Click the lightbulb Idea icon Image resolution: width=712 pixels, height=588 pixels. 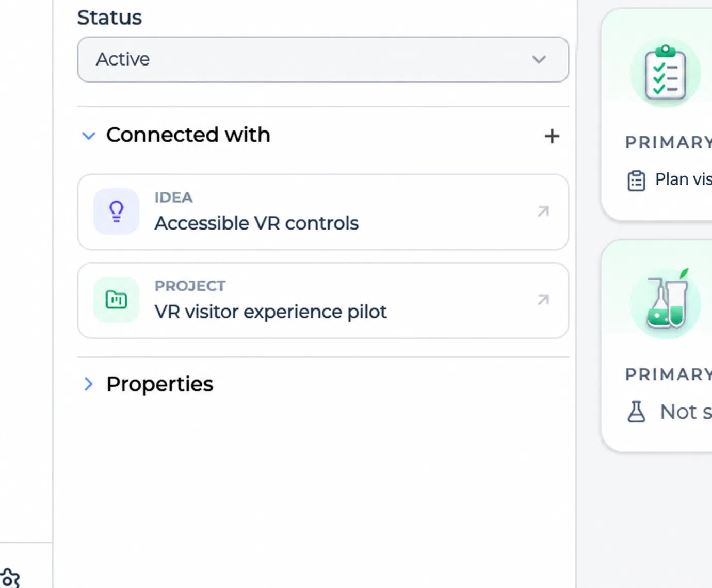pos(116,211)
